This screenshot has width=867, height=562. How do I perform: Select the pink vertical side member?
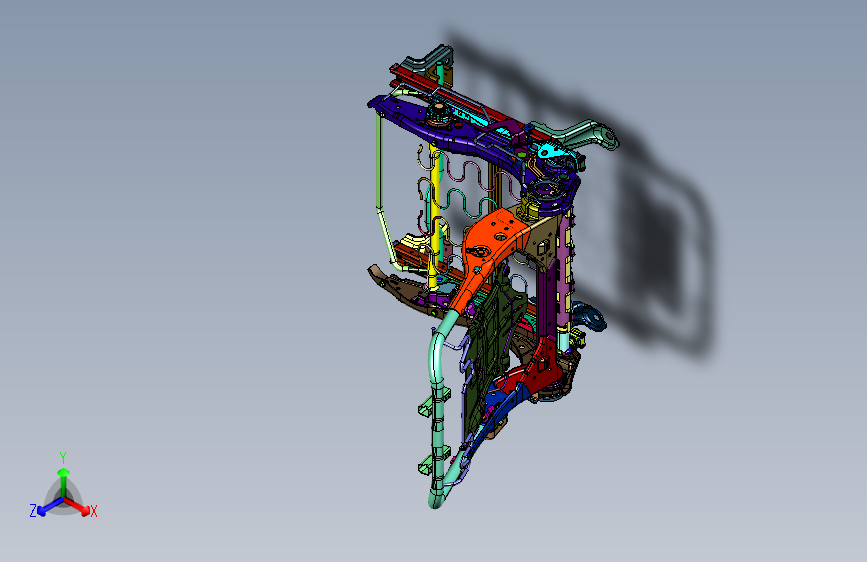[565, 271]
